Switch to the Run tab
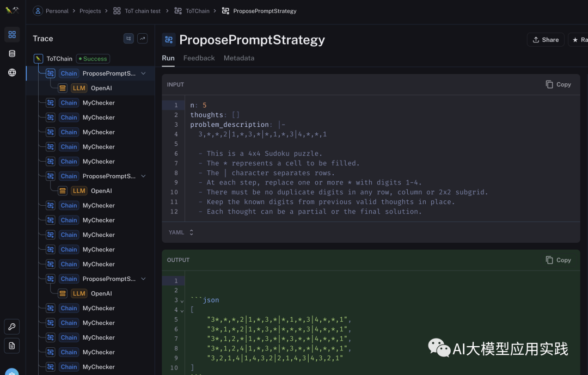The image size is (588, 375). point(168,58)
